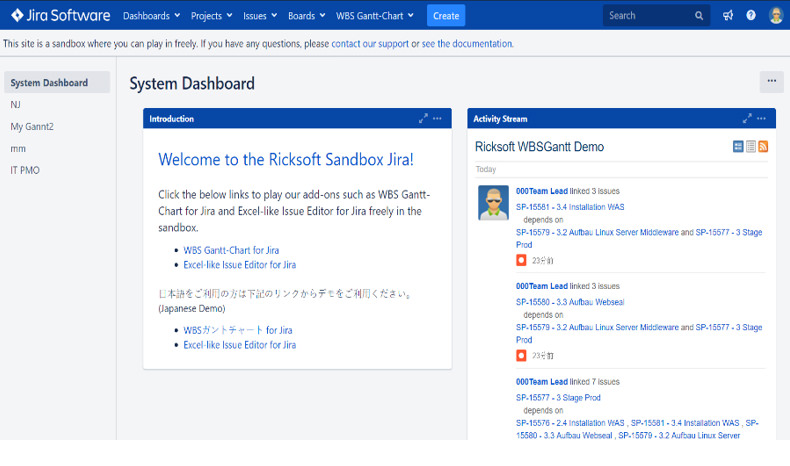
Task: Open the 'contact our support' link
Action: click(x=369, y=44)
